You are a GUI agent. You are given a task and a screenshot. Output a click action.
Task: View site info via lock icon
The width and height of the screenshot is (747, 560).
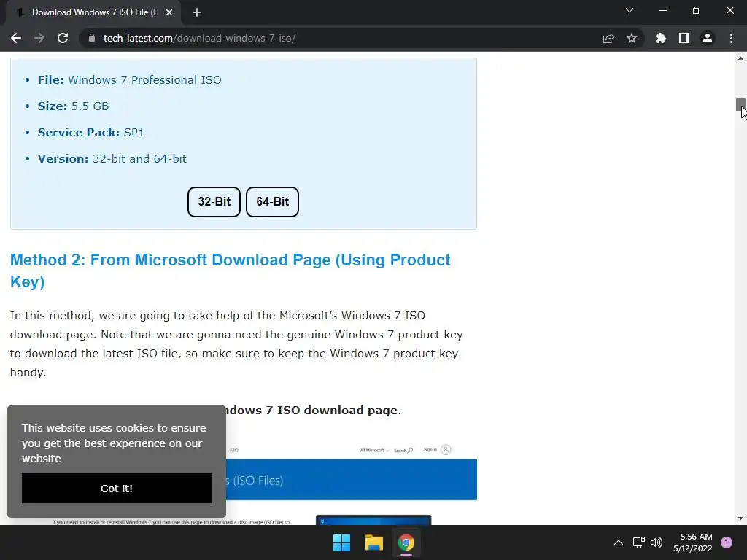tap(92, 38)
